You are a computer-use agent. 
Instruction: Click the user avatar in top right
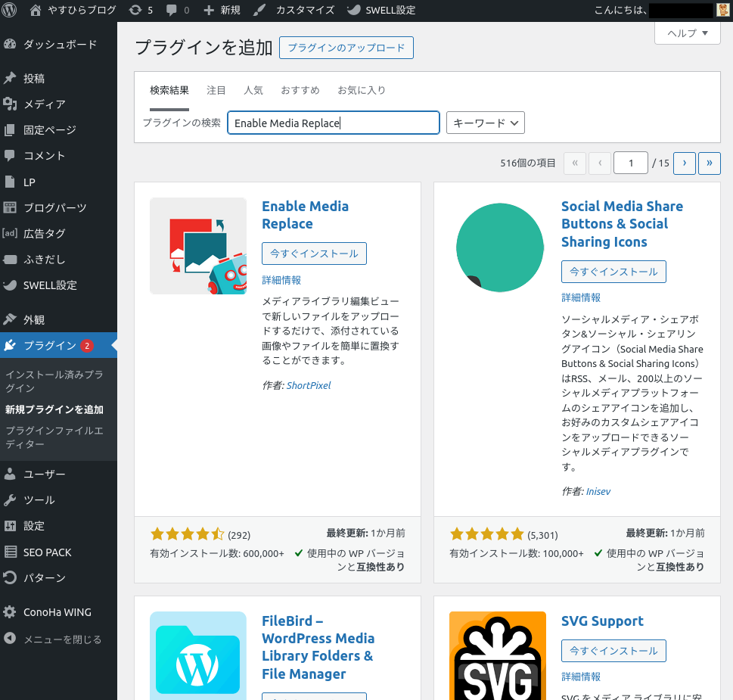(x=723, y=10)
